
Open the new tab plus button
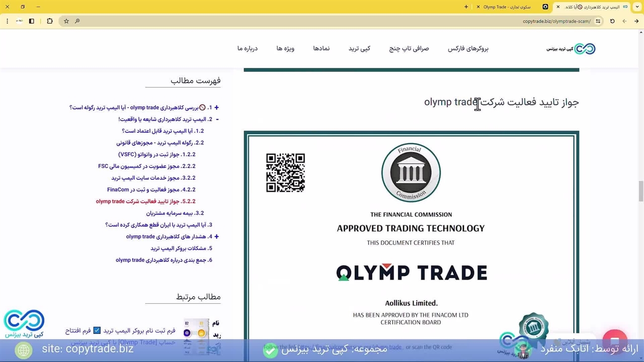coord(466,7)
